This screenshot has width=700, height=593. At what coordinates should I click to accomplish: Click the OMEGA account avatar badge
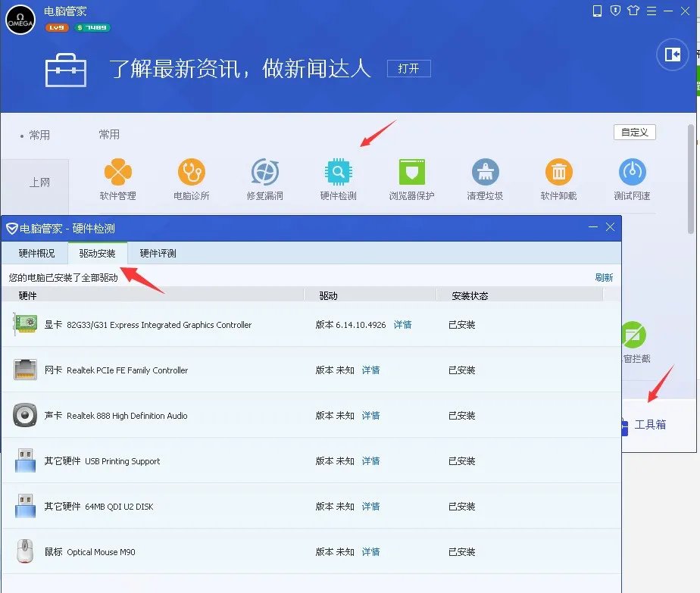pyautogui.click(x=20, y=20)
